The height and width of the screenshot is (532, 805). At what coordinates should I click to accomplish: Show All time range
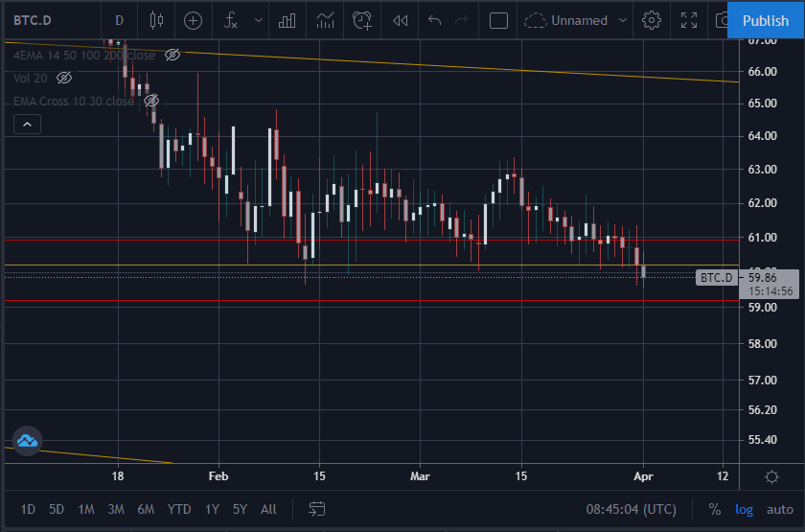(268, 509)
